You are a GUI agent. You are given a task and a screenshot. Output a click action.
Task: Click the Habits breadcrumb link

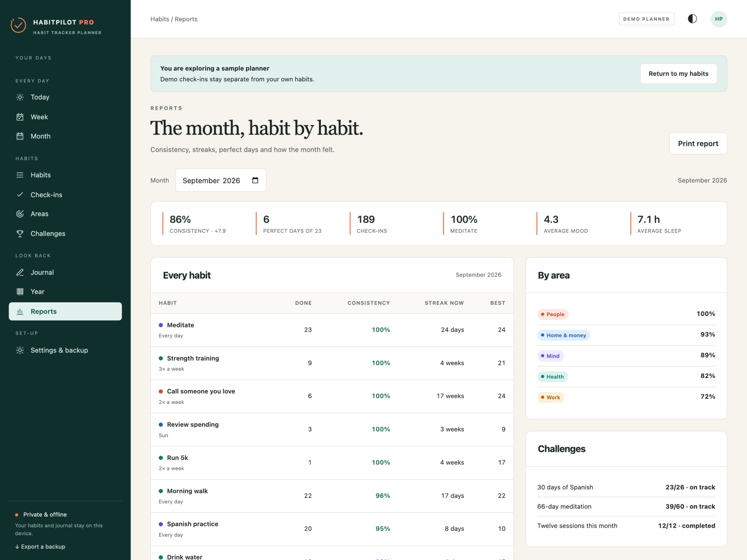tap(160, 19)
